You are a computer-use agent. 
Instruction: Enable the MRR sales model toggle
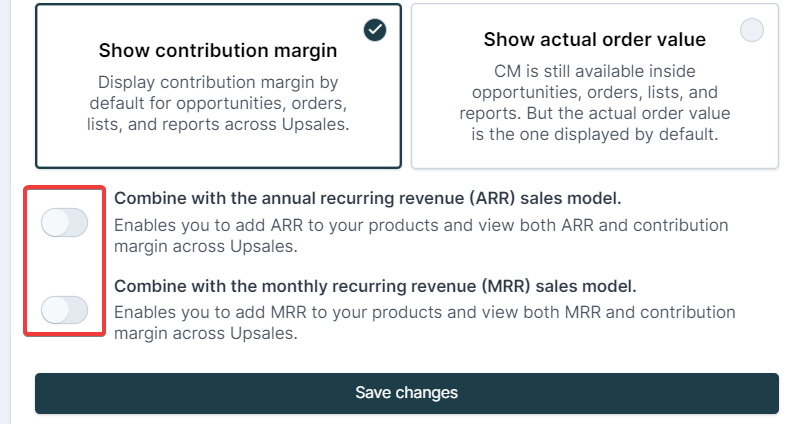pyautogui.click(x=65, y=310)
